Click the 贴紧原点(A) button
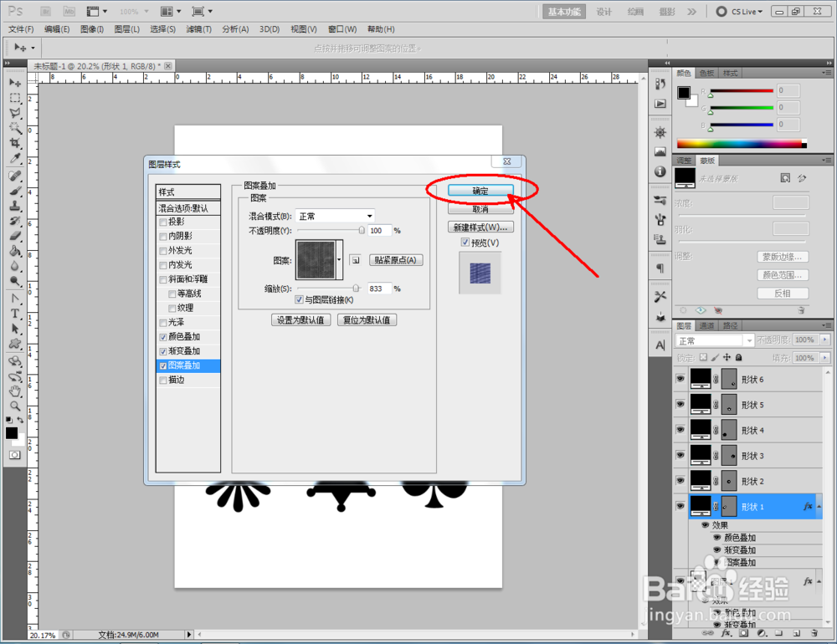Image resolution: width=837 pixels, height=644 pixels. (396, 260)
